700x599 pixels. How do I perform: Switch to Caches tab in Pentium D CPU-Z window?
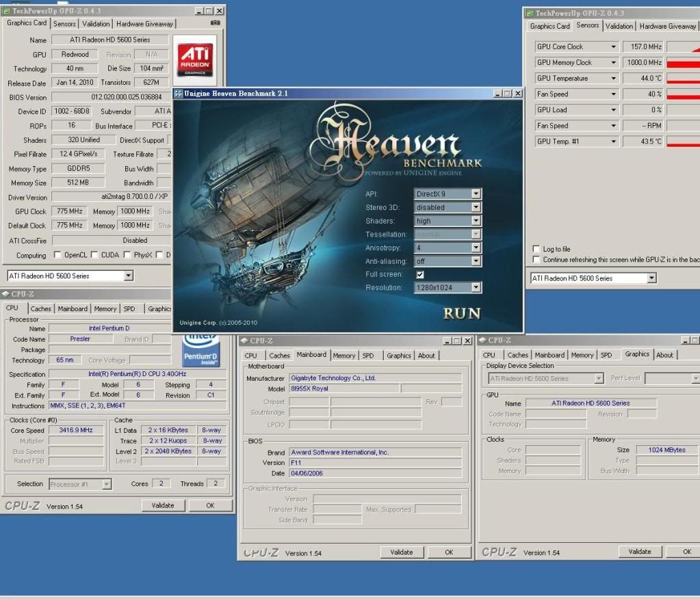[x=40, y=309]
